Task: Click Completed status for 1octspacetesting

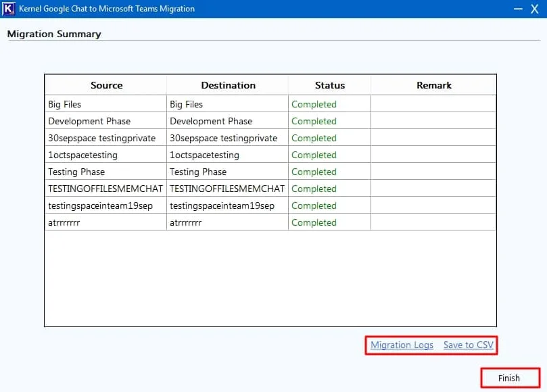Action: click(x=330, y=155)
